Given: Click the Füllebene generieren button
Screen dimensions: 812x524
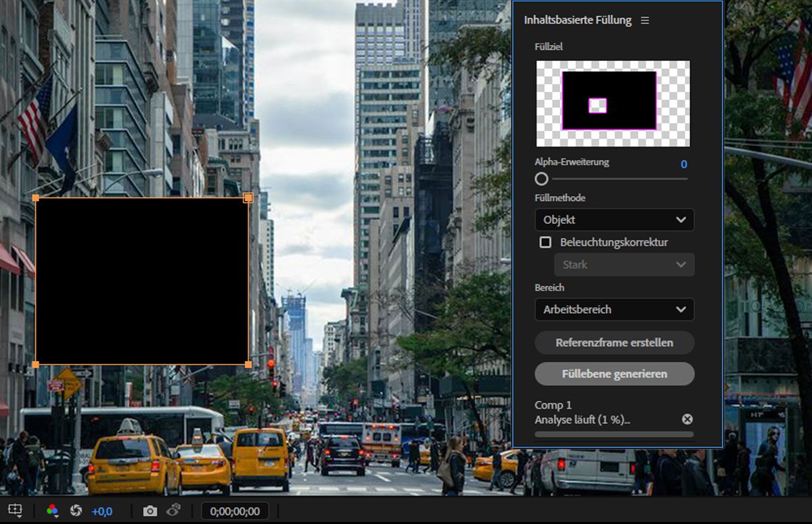Looking at the screenshot, I should tap(614, 374).
